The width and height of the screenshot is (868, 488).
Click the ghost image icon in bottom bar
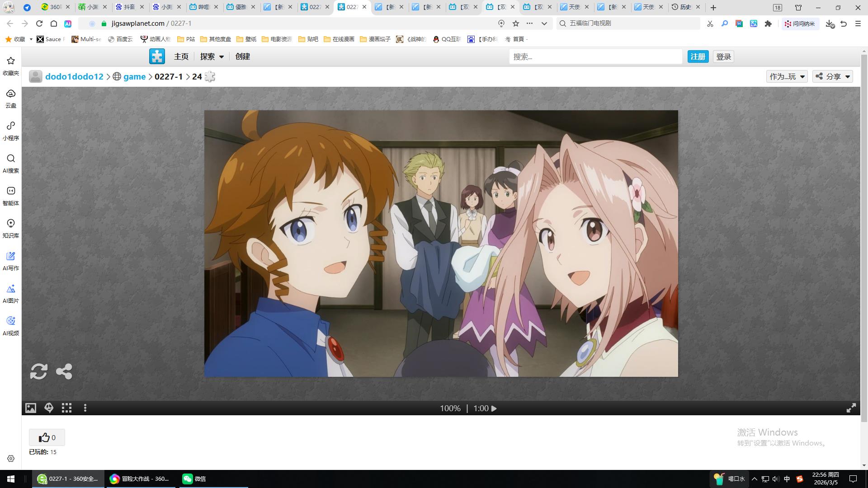tap(49, 408)
